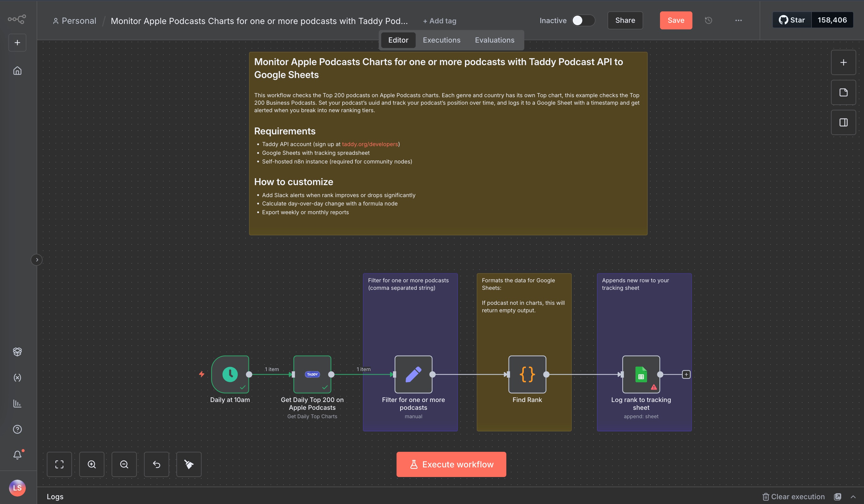
Task: Open the workflow version history
Action: [708, 20]
